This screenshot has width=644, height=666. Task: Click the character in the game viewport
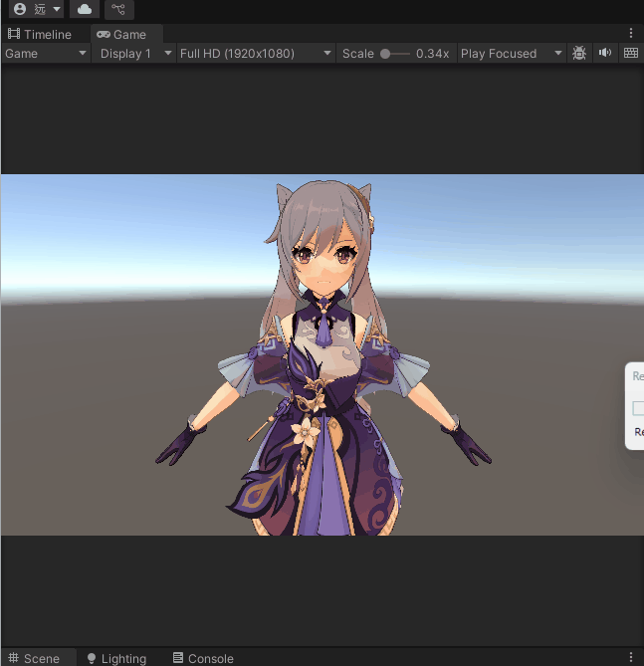[x=323, y=357]
